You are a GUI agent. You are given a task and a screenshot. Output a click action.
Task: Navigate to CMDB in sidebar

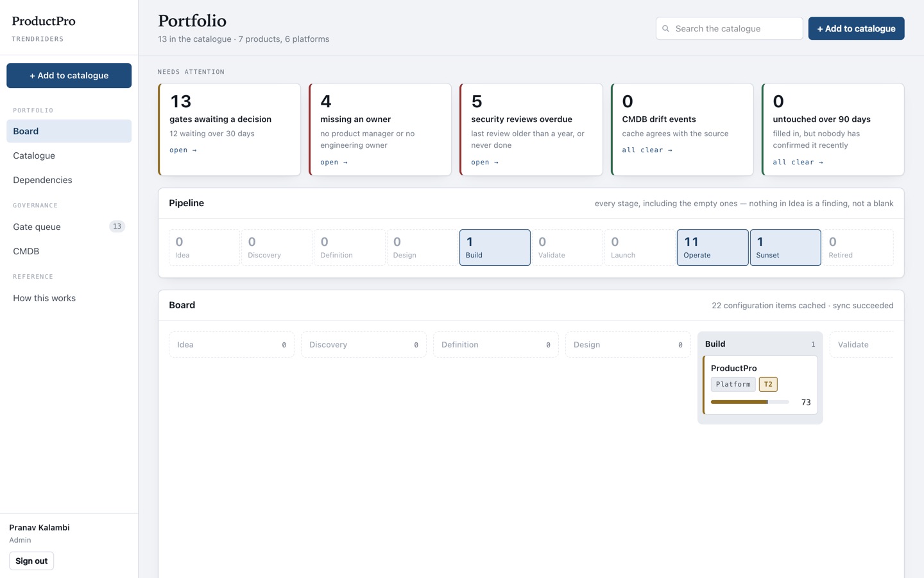click(x=69, y=251)
